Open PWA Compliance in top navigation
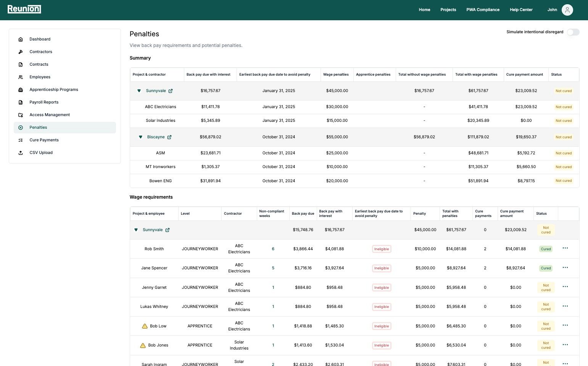 click(483, 10)
